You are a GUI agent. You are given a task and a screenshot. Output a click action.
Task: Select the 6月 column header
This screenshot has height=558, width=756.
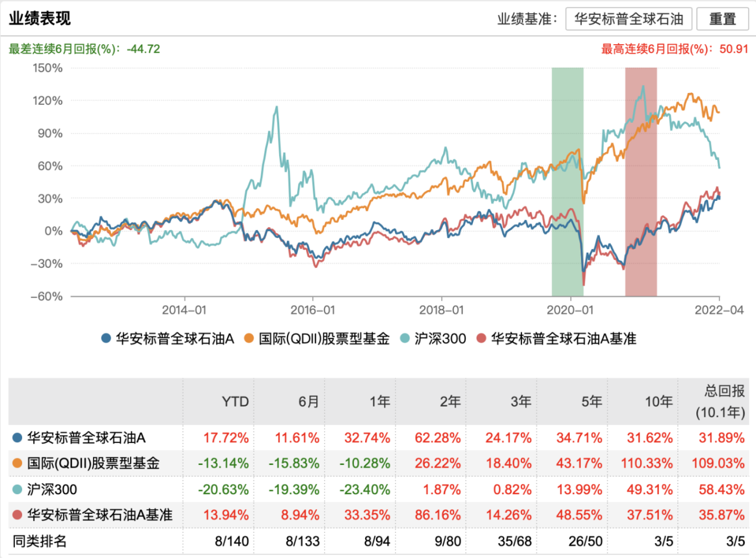[308, 402]
